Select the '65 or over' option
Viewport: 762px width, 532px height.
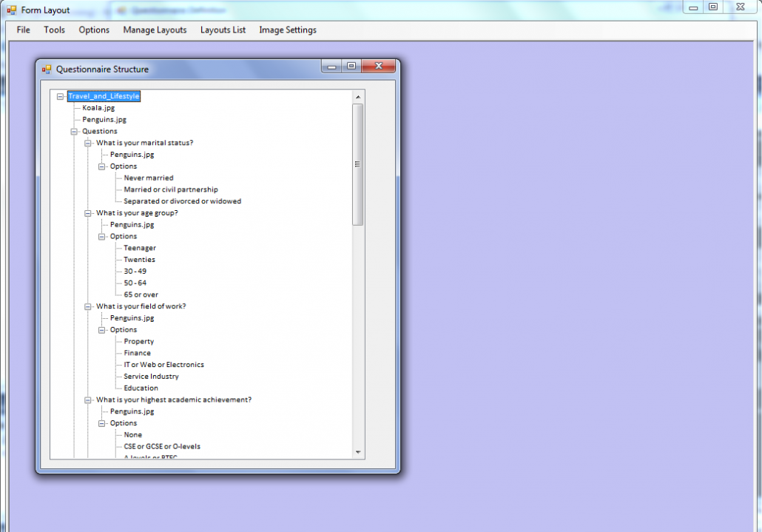[x=141, y=295]
